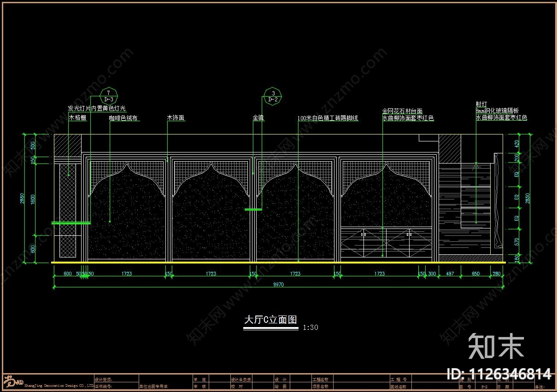Select the '金镜' annotation
Viewport: 557px width, 392px height.
(258, 118)
